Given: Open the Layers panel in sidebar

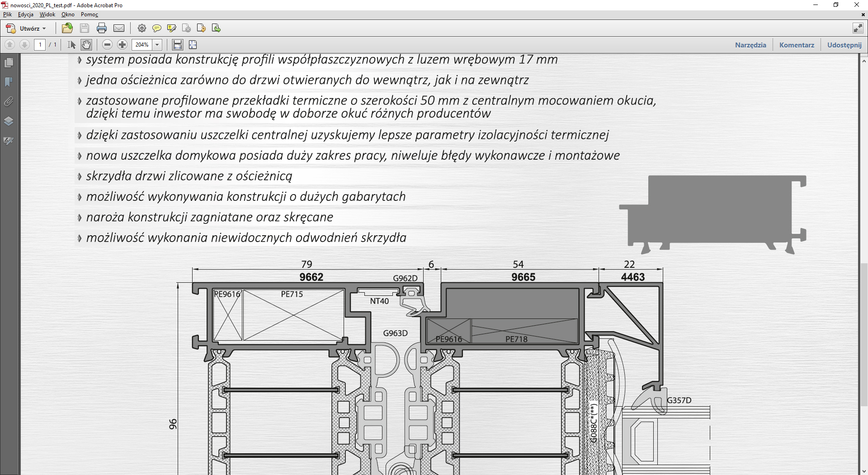Looking at the screenshot, I should pos(9,121).
